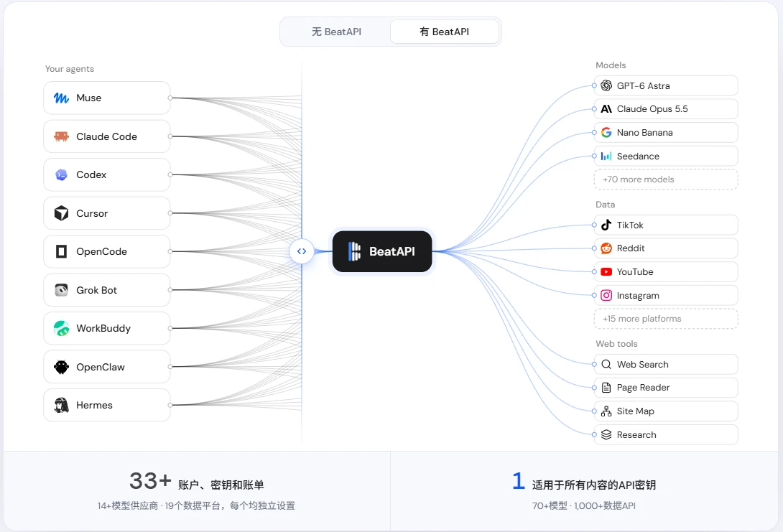The image size is (783, 532).
Task: Click the Cursor cube icon
Action: pyautogui.click(x=62, y=213)
